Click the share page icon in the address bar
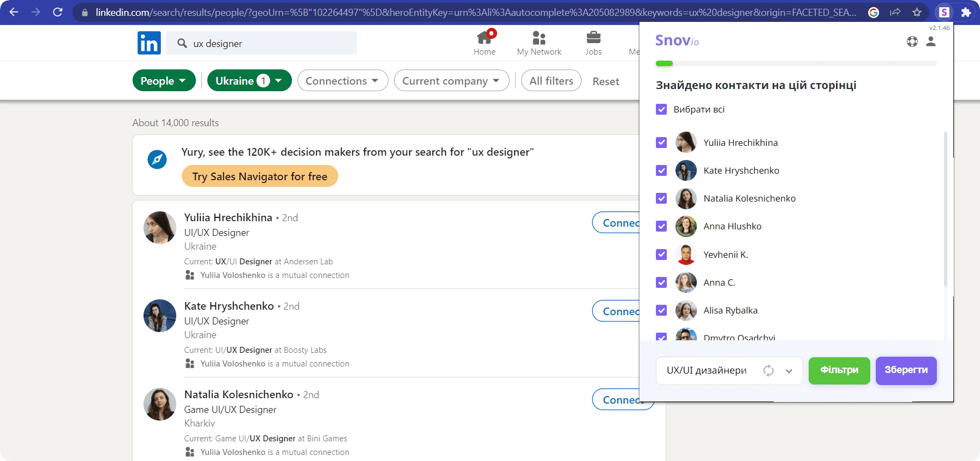 (895, 12)
